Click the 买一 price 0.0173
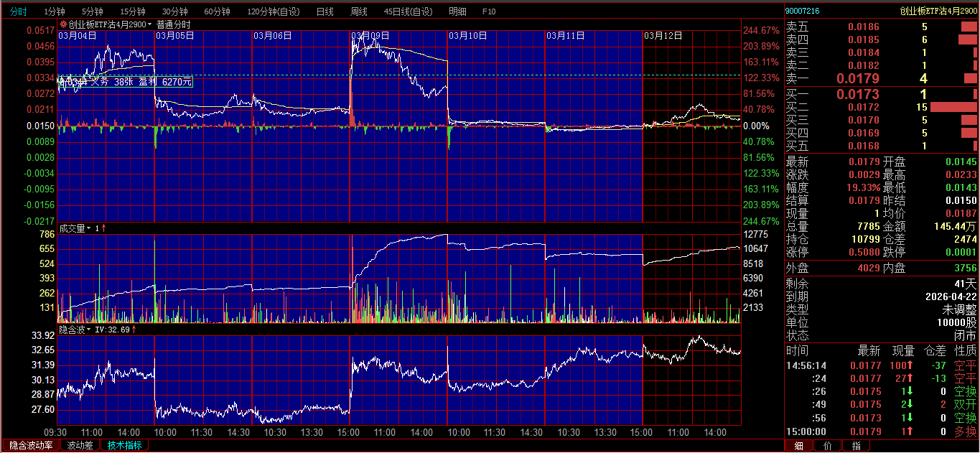This screenshot has height=453, width=980. pyautogui.click(x=858, y=94)
